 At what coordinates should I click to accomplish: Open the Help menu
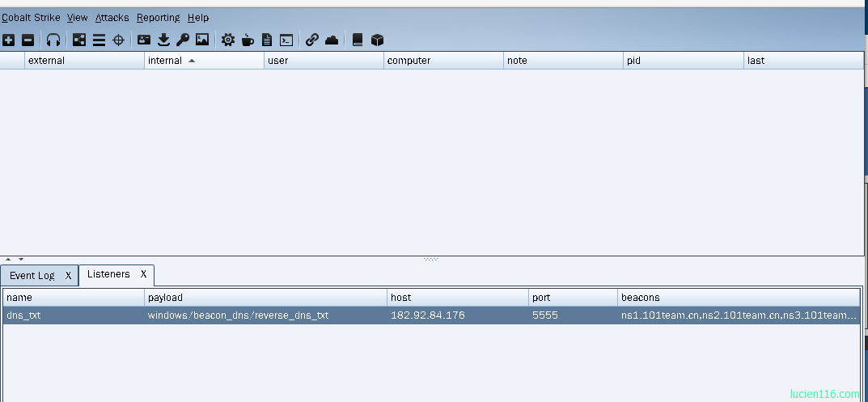click(198, 18)
